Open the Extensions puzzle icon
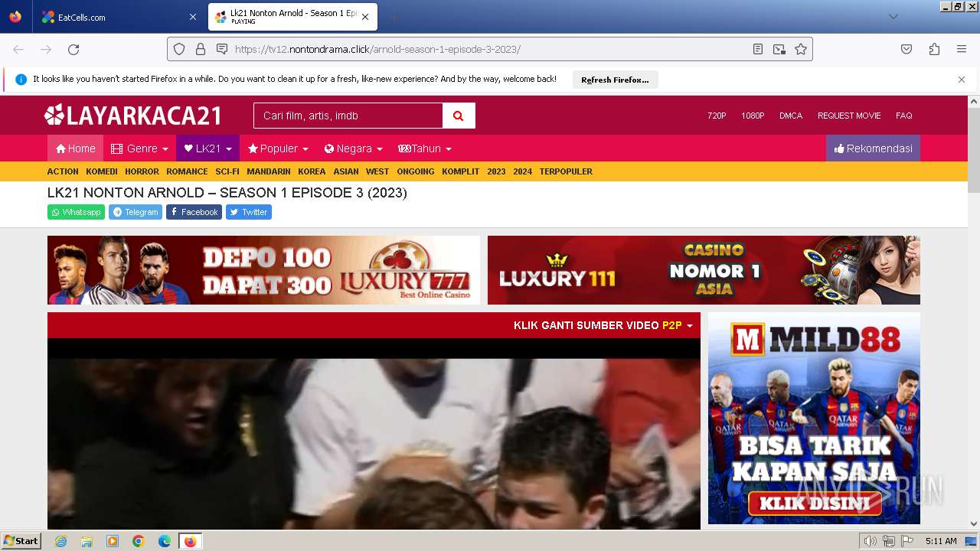The width and height of the screenshot is (980, 551). pyautogui.click(x=934, y=49)
